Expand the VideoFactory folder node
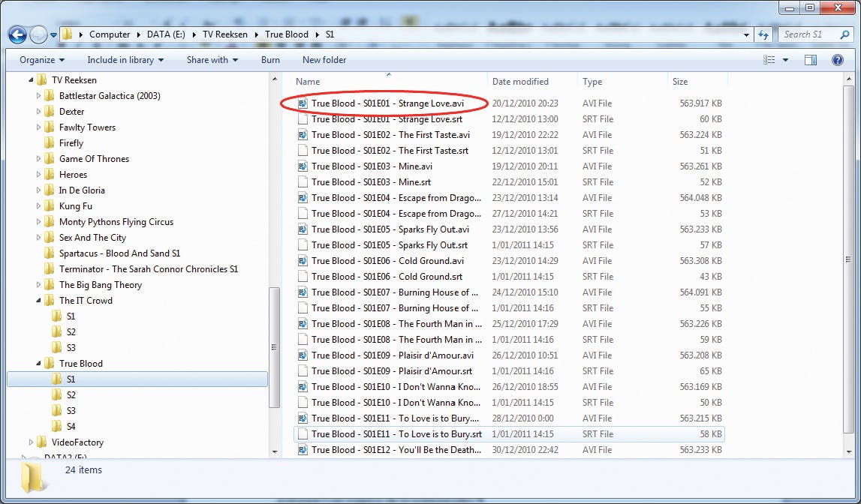The width and height of the screenshot is (861, 504). [31, 442]
